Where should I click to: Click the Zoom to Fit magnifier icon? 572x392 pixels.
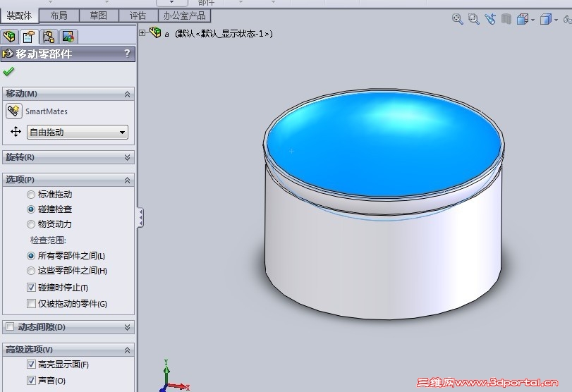point(457,18)
